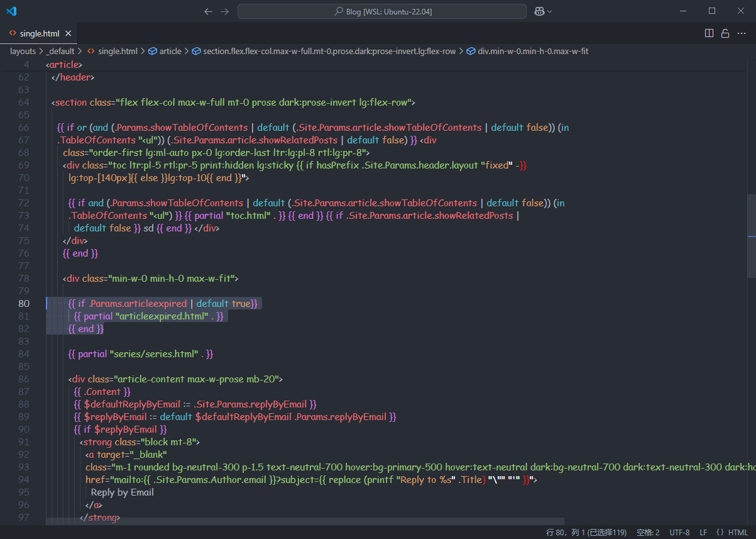Toggle the editor lock icon
The height and width of the screenshot is (539, 756).
pyautogui.click(x=725, y=33)
